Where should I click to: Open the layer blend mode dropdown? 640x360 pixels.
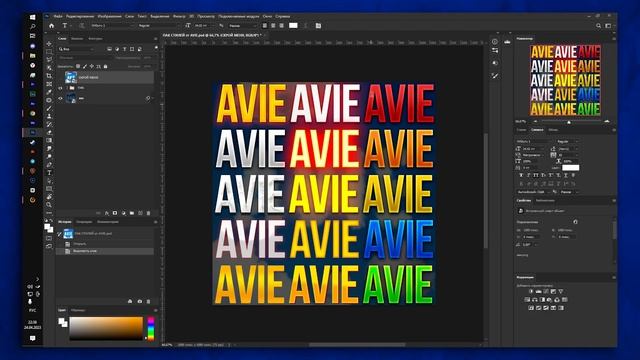click(x=85, y=58)
